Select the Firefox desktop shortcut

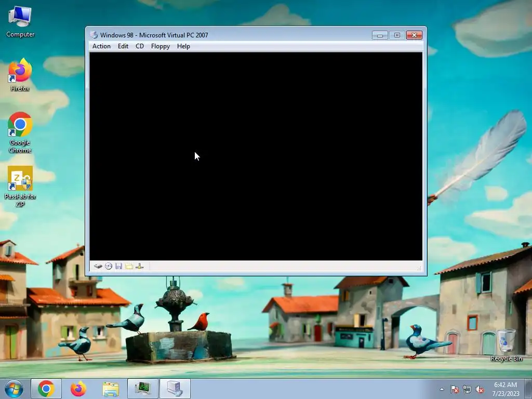tap(20, 75)
